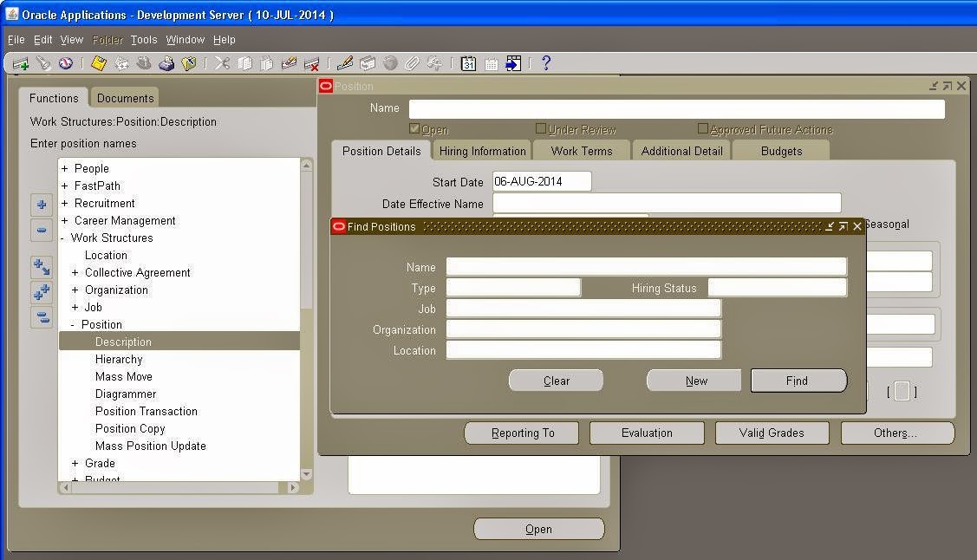Click into the Organization field of Find Positions
Screen dimensions: 977x560
[583, 329]
